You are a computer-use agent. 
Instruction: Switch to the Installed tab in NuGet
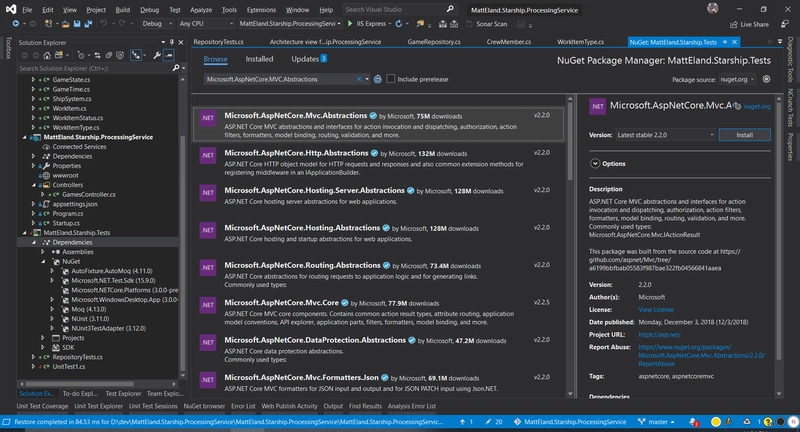pos(259,59)
